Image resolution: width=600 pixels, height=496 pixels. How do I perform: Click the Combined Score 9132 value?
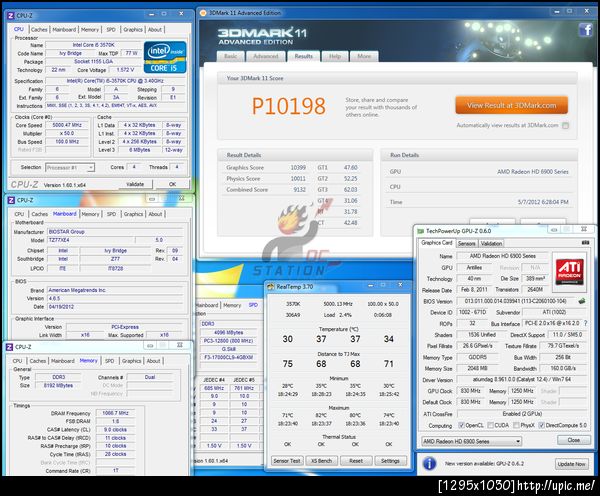tap(299, 190)
